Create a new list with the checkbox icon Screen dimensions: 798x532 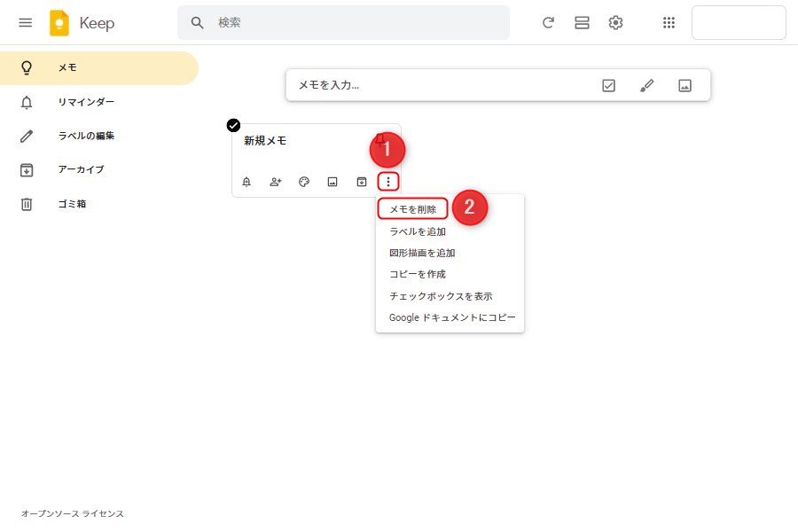pyautogui.click(x=608, y=86)
